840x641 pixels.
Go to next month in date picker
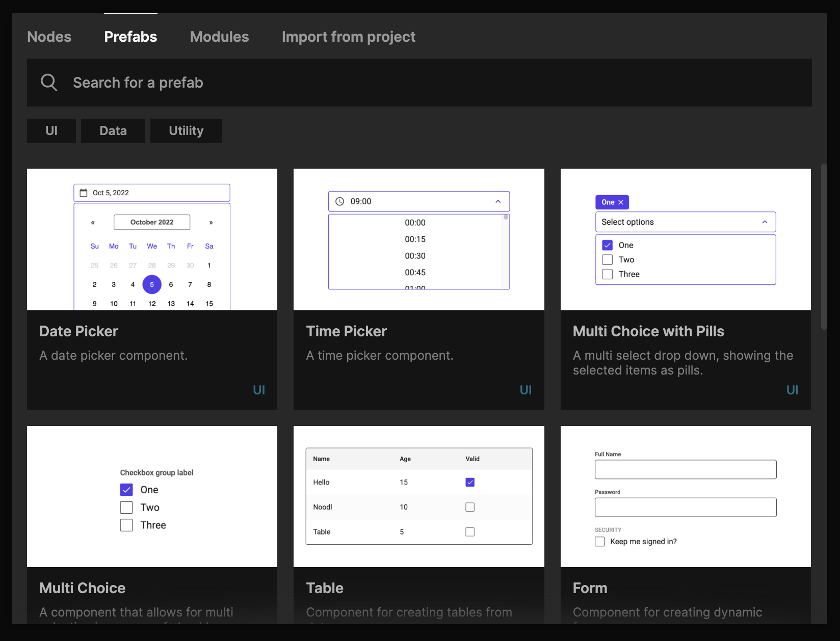tap(211, 223)
